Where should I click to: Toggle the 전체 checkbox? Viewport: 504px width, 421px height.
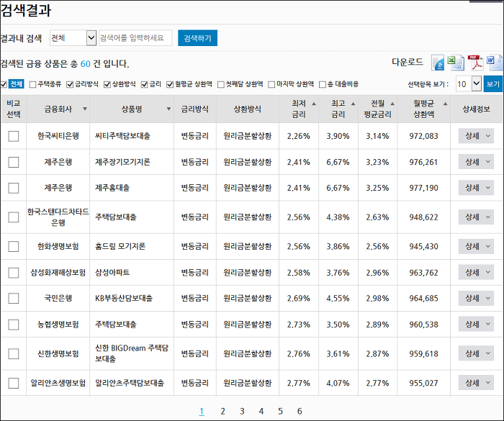pyautogui.click(x=4, y=84)
